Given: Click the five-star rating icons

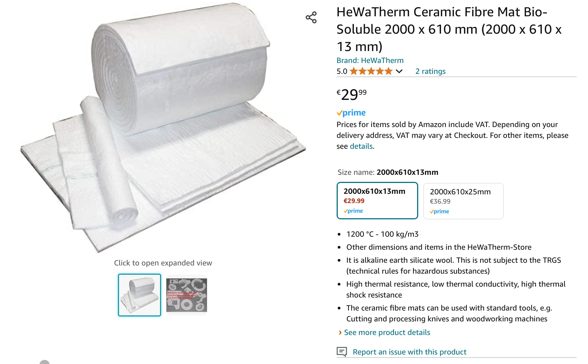Looking at the screenshot, I should coord(371,71).
